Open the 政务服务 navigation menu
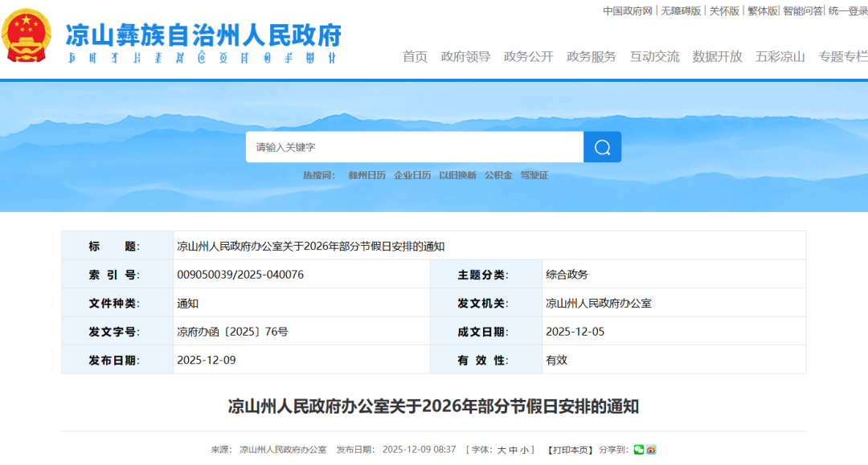Screen dimensions: 868x465 tap(592, 56)
